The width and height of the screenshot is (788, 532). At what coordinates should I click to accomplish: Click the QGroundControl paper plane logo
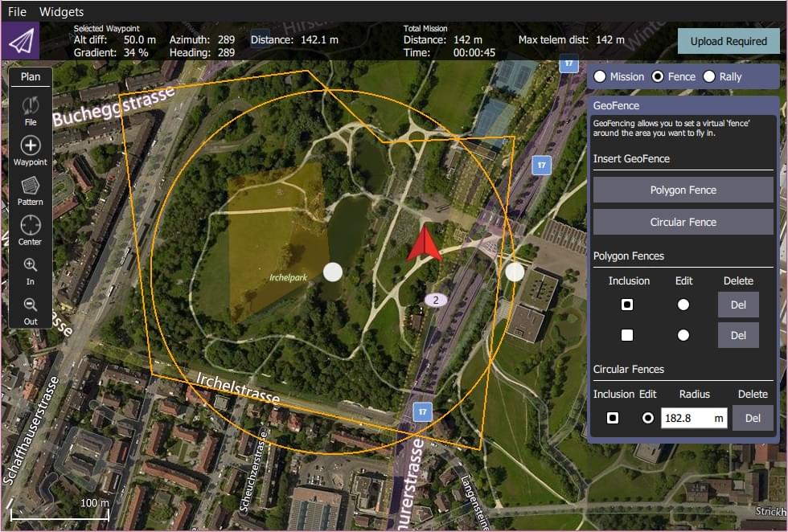[x=21, y=40]
